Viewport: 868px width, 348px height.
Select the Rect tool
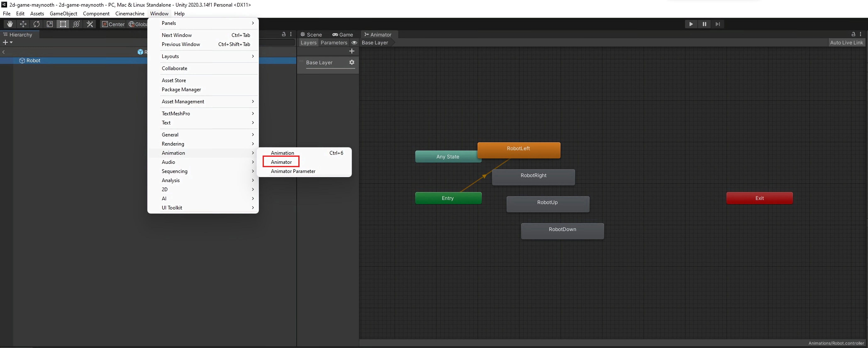[63, 24]
